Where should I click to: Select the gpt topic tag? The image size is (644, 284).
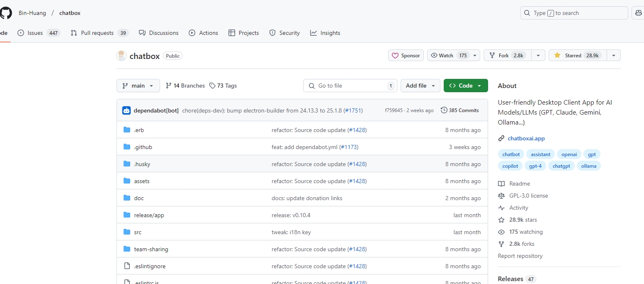tap(592, 154)
